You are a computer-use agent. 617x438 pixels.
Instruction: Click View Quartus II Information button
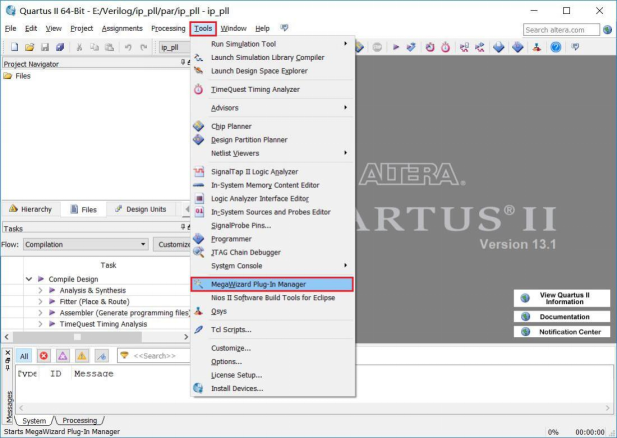pos(562,298)
